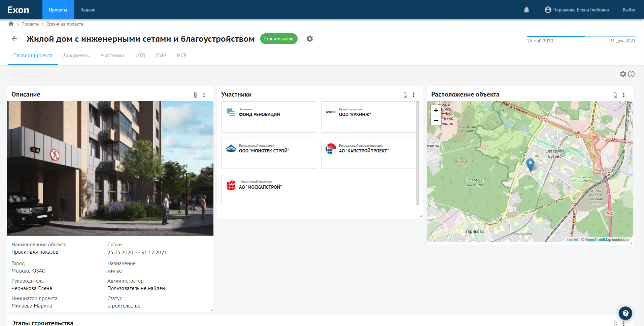Open attachments paperclip in Описание panel
The image size is (644, 326).
tap(196, 95)
